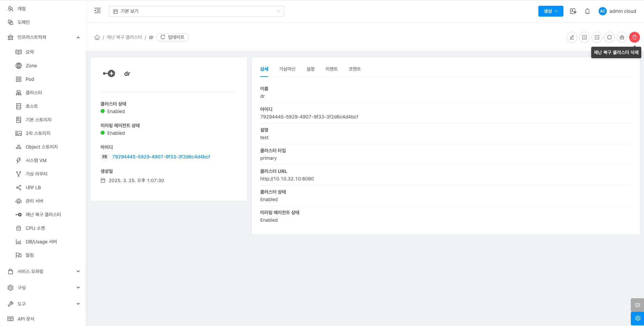Click the 업데이트 refresh button

click(172, 37)
